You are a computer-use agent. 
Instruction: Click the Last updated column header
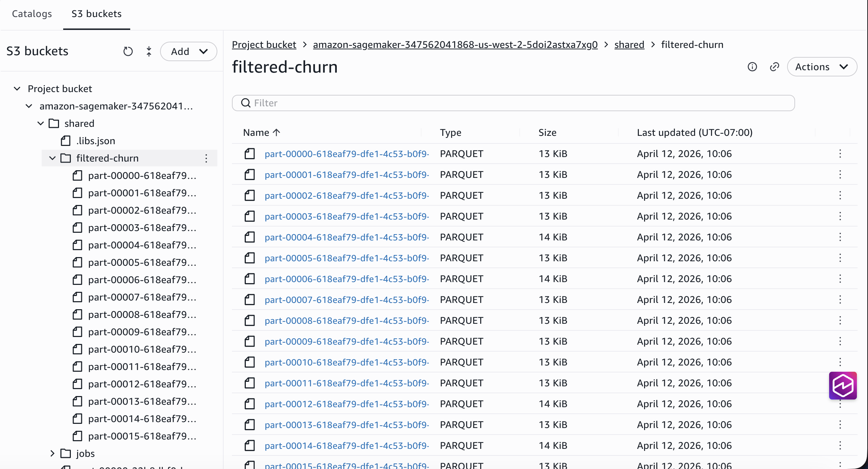695,132
